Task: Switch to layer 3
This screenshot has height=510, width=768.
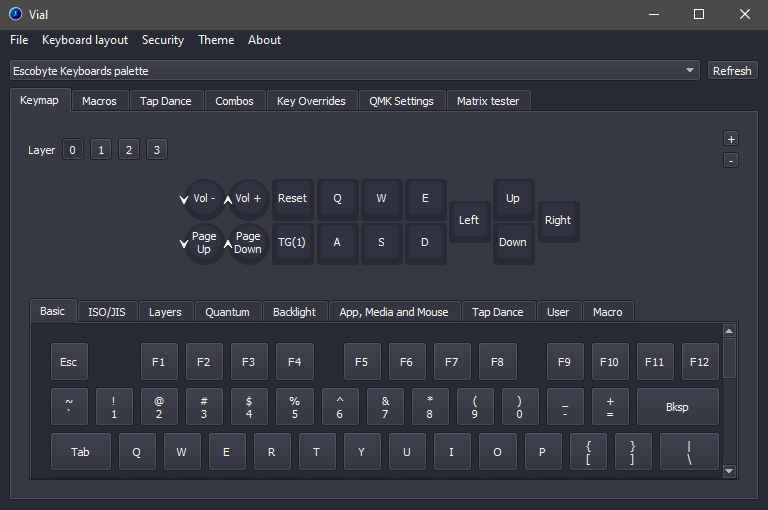Action: (x=157, y=150)
